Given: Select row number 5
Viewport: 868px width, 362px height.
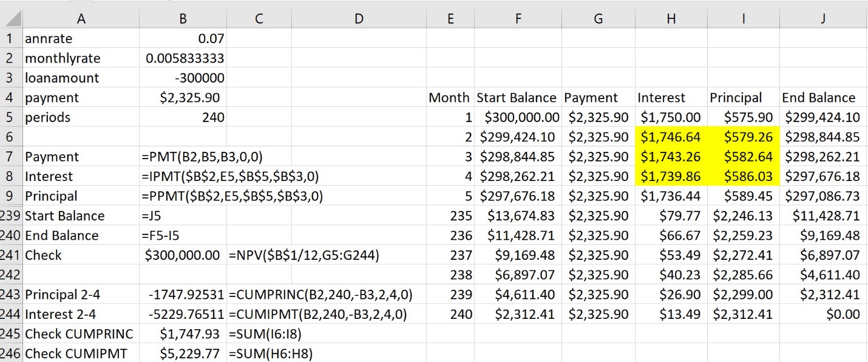Looking at the screenshot, I should click(x=10, y=117).
